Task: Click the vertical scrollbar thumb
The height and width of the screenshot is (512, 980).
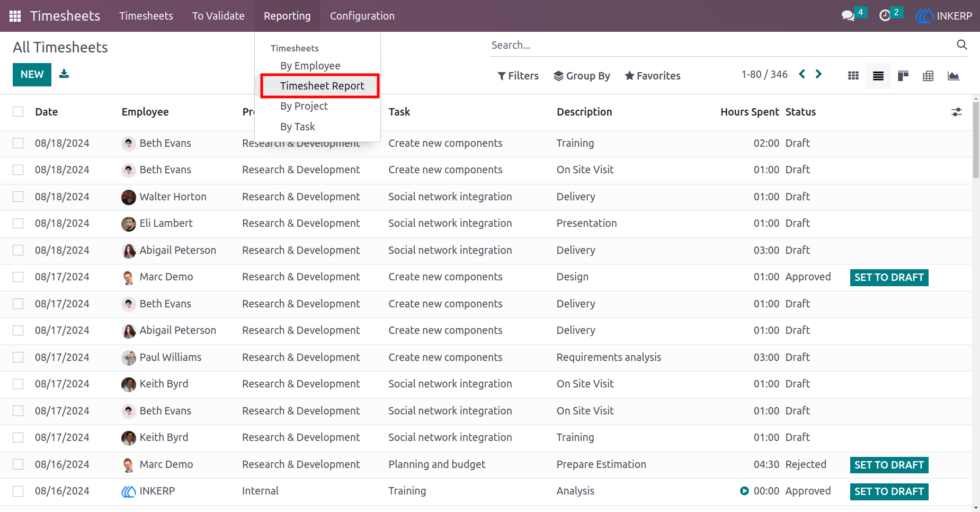Action: pos(976,139)
